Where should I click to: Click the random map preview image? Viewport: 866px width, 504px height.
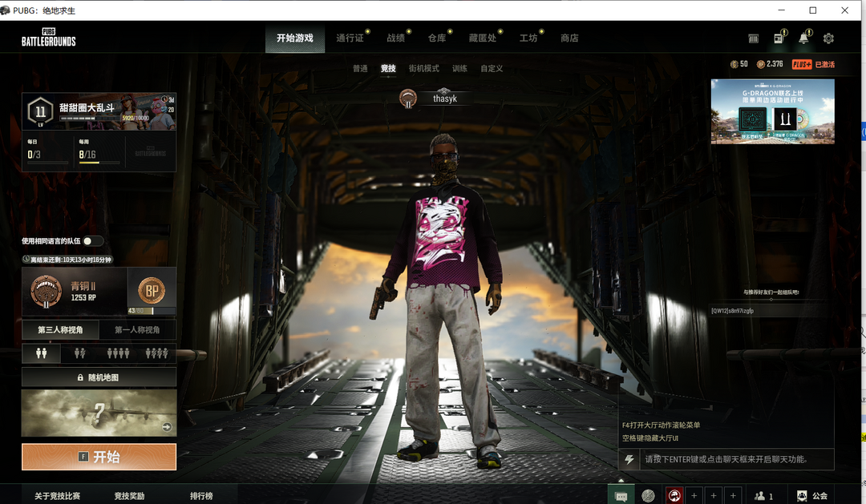tap(99, 413)
